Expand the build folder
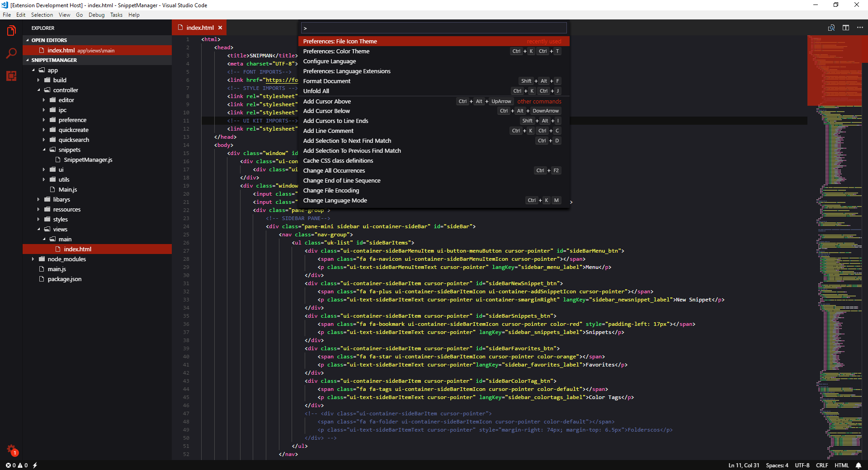Image resolution: width=868 pixels, height=470 pixels. point(97,80)
